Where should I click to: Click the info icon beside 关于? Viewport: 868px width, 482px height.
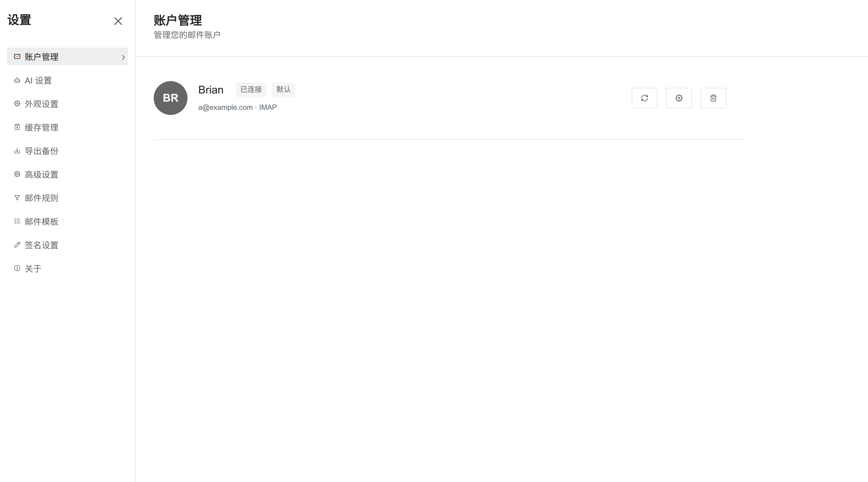pos(17,268)
